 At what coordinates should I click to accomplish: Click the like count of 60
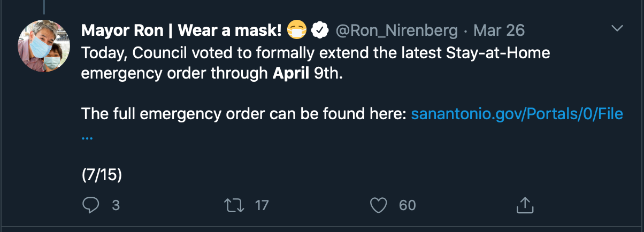(407, 205)
